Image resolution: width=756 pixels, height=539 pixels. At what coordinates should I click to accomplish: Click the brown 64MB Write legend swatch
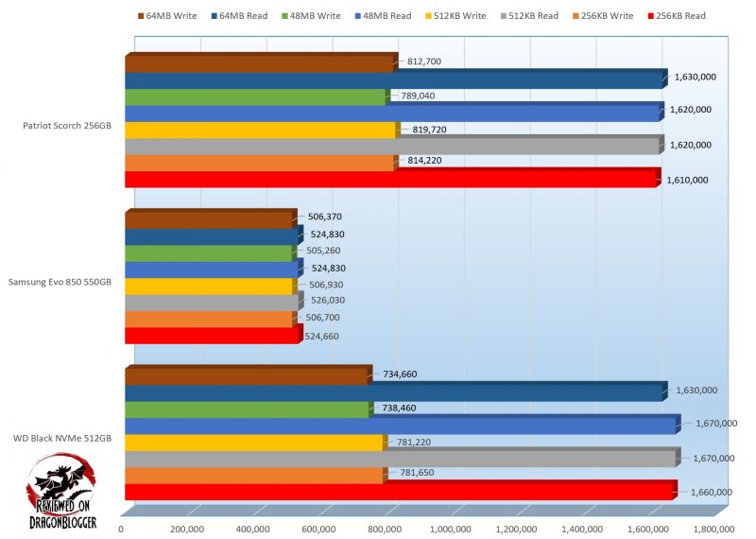tap(141, 16)
